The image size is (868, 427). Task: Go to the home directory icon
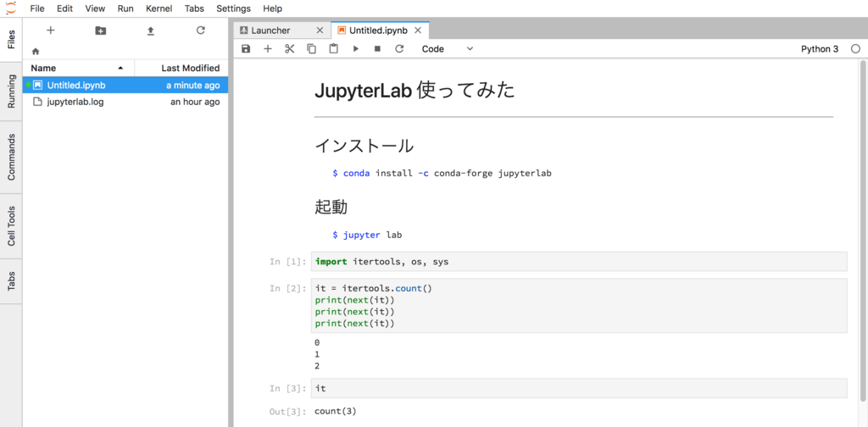36,52
